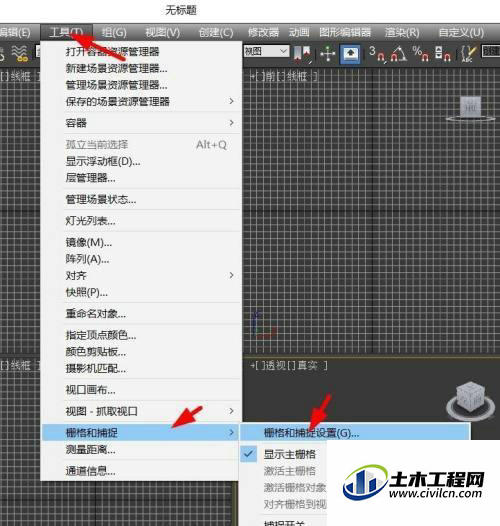This screenshot has width=500, height=526.
Task: Open 管理场景状态...
Action: pyautogui.click(x=141, y=200)
